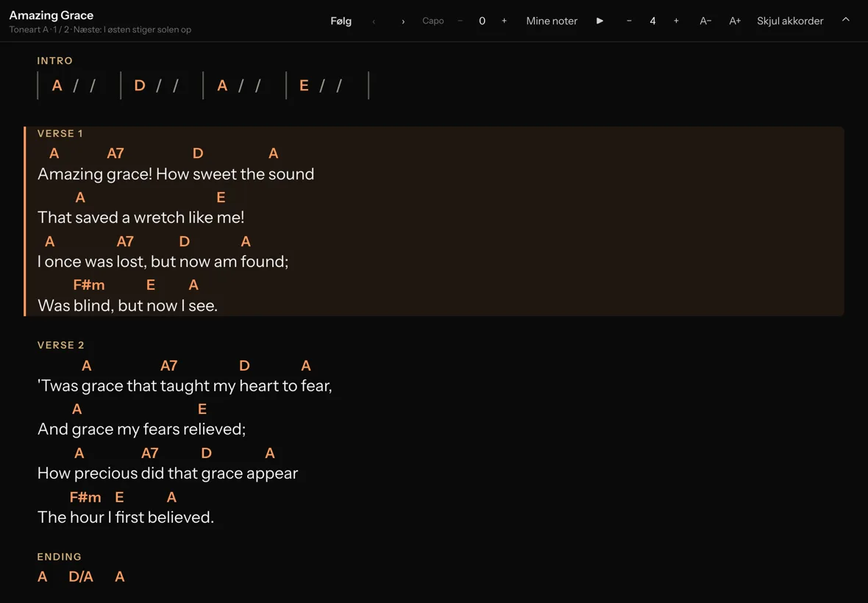
Task: Click the Capo label
Action: coord(433,21)
